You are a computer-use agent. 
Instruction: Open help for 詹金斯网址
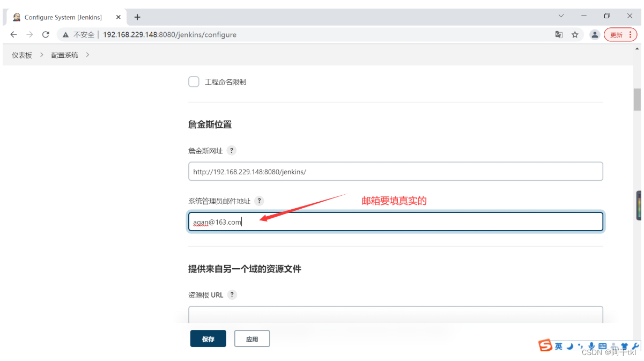click(232, 151)
